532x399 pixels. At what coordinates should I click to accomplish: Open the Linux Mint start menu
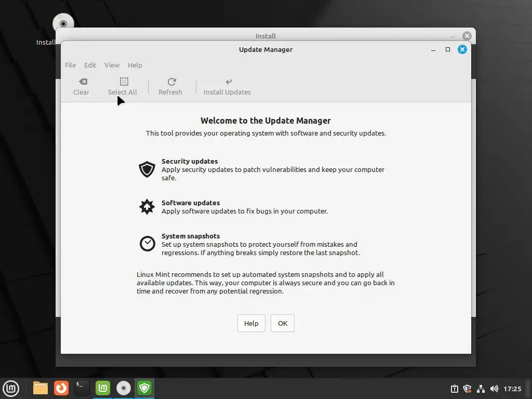[11, 389]
